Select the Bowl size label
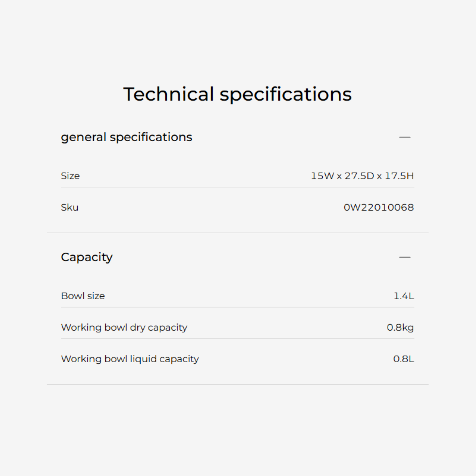The image size is (476, 476). (x=83, y=296)
